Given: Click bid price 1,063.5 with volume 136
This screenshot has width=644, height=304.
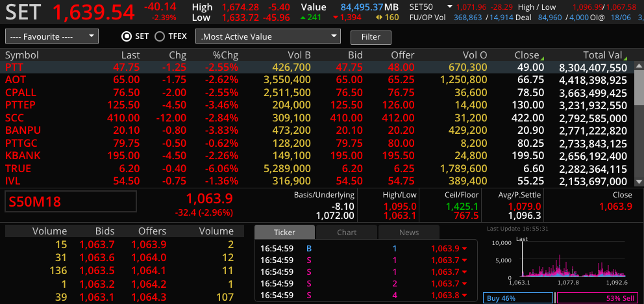Looking at the screenshot, I should click(97, 271).
